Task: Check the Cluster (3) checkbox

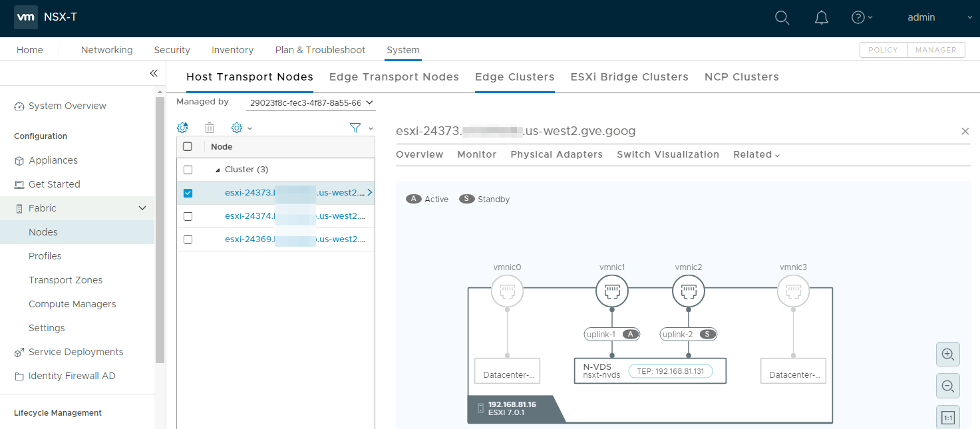Action: point(188,170)
